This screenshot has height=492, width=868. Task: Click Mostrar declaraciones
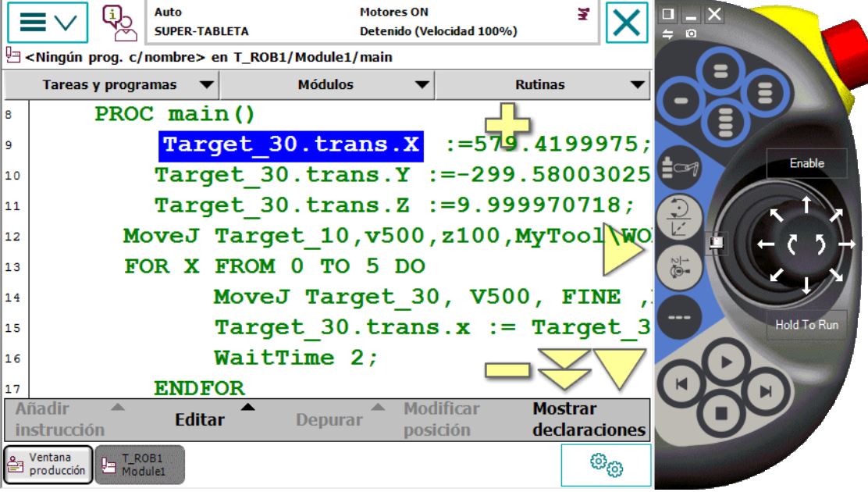pyautogui.click(x=589, y=419)
